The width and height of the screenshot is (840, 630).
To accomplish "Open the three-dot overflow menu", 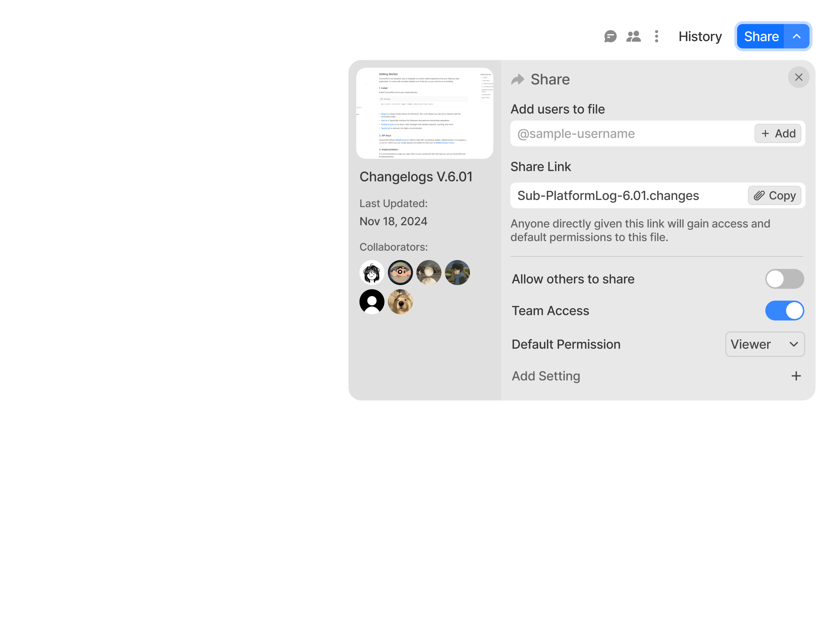I will click(656, 36).
